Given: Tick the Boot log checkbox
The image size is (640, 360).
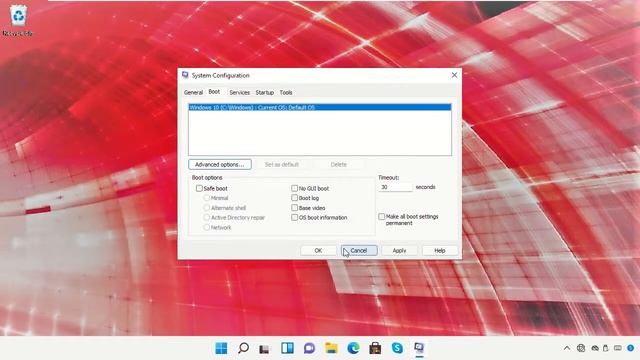Looking at the screenshot, I should (x=294, y=198).
